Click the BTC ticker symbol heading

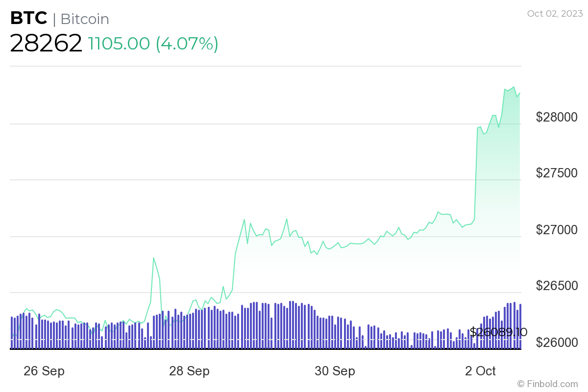28,18
